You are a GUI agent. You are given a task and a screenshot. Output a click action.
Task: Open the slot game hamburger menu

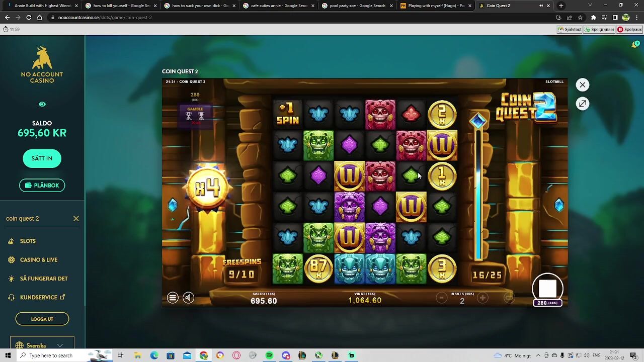pos(173,298)
